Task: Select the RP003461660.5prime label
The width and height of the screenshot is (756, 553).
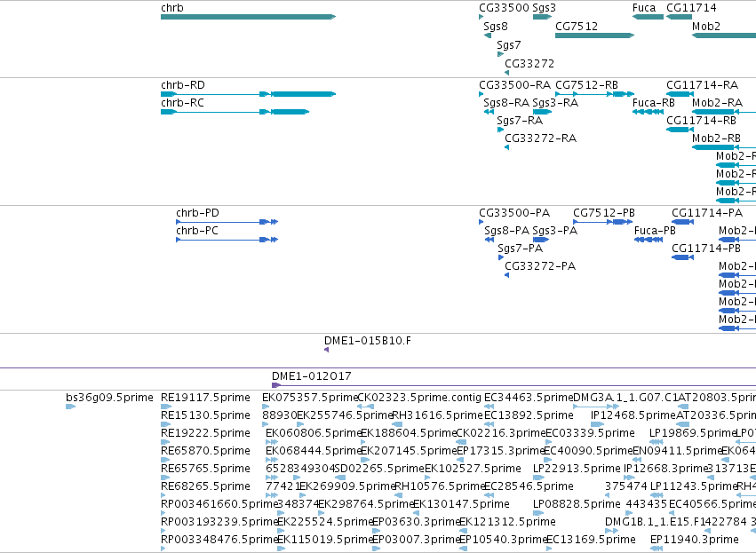Action: 219,504
